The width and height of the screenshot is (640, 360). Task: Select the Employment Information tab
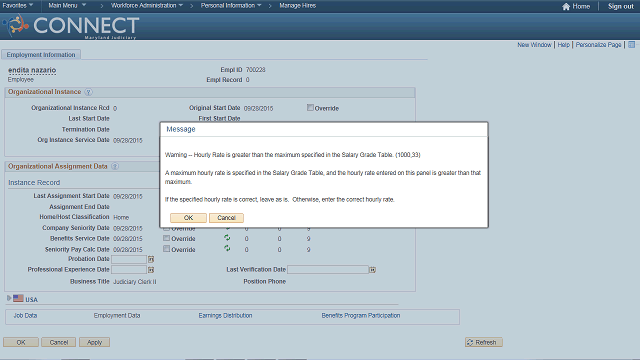[41, 55]
